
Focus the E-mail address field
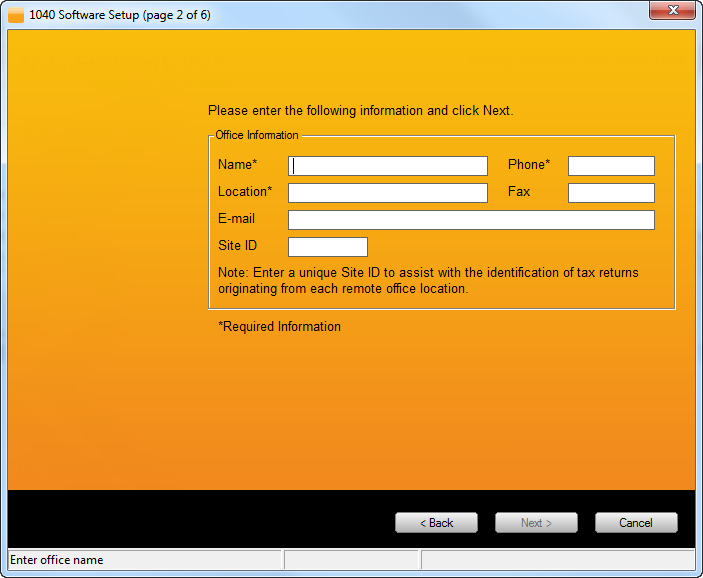[x=471, y=220]
